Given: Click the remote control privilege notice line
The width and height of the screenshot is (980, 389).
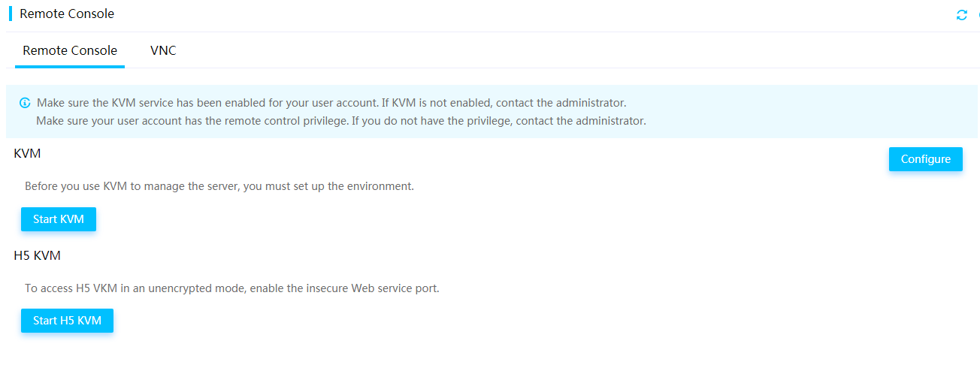Looking at the screenshot, I should [341, 120].
